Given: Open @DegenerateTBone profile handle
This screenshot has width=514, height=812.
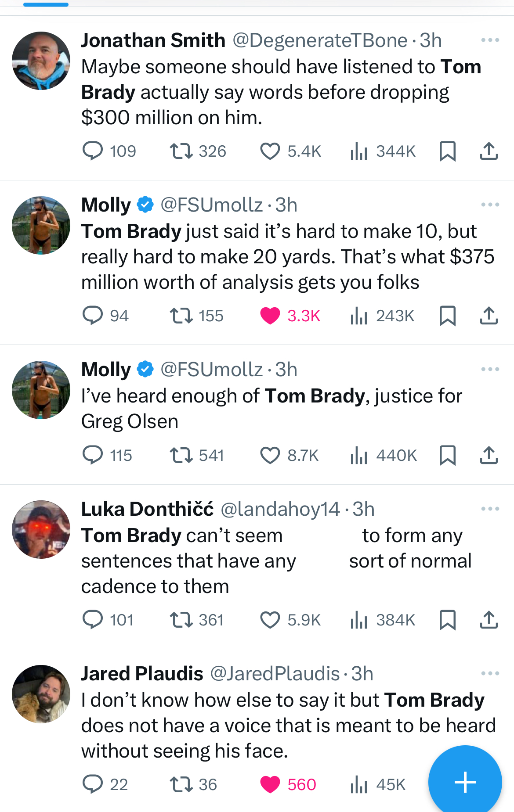Looking at the screenshot, I should [320, 40].
